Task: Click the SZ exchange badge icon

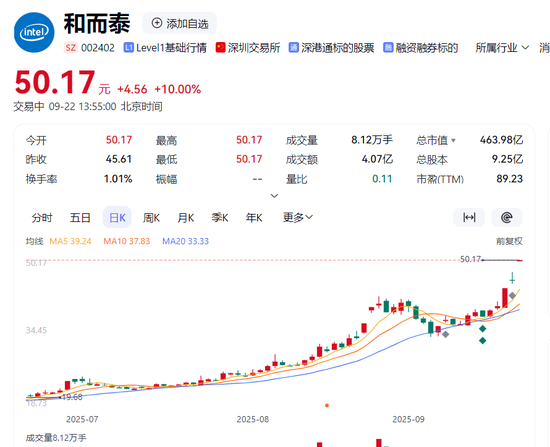Action: tap(71, 47)
